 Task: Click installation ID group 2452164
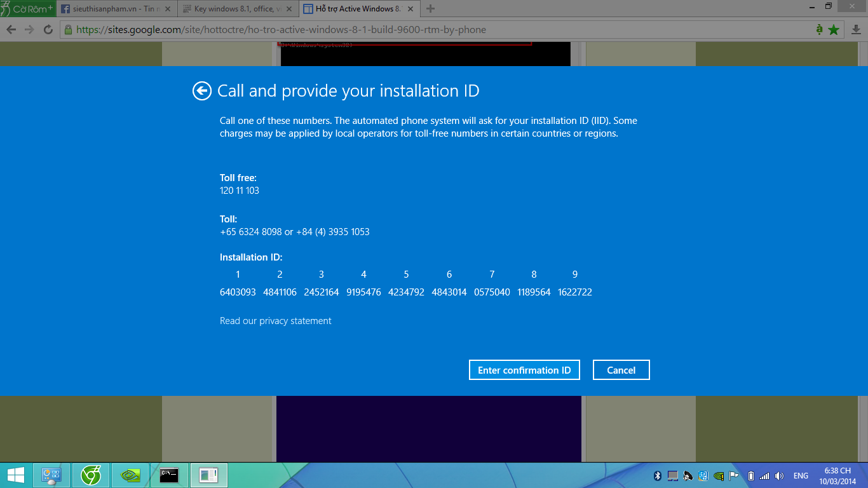(322, 292)
